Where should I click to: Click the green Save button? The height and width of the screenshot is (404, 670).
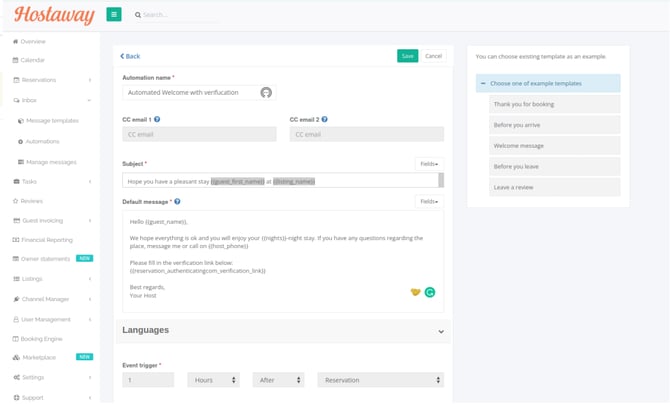point(407,56)
